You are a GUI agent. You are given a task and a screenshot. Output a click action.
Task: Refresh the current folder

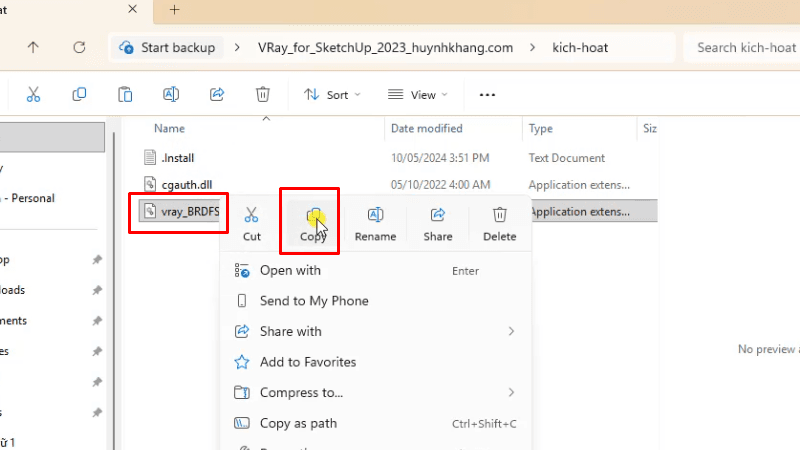[79, 47]
